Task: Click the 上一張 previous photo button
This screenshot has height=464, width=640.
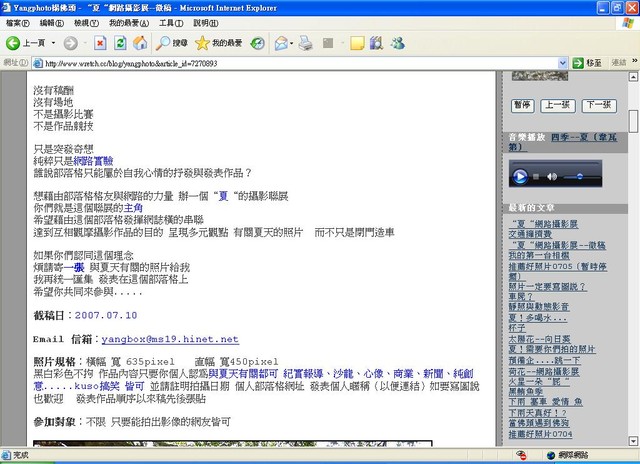Action: (558, 105)
